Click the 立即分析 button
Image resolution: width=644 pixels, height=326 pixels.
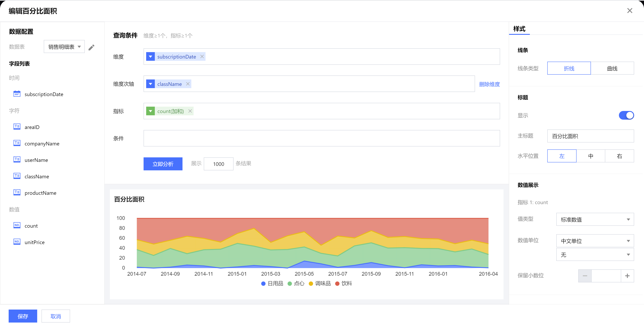[163, 164]
